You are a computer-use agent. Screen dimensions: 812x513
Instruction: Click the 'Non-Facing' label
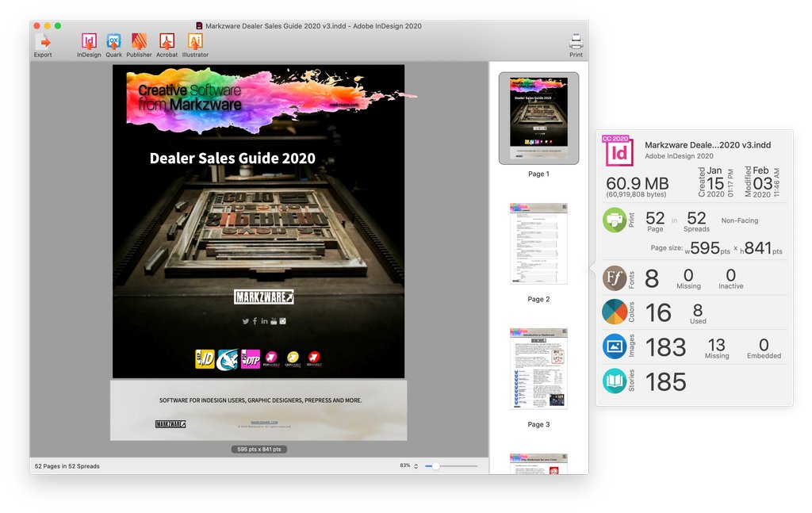[x=740, y=220]
